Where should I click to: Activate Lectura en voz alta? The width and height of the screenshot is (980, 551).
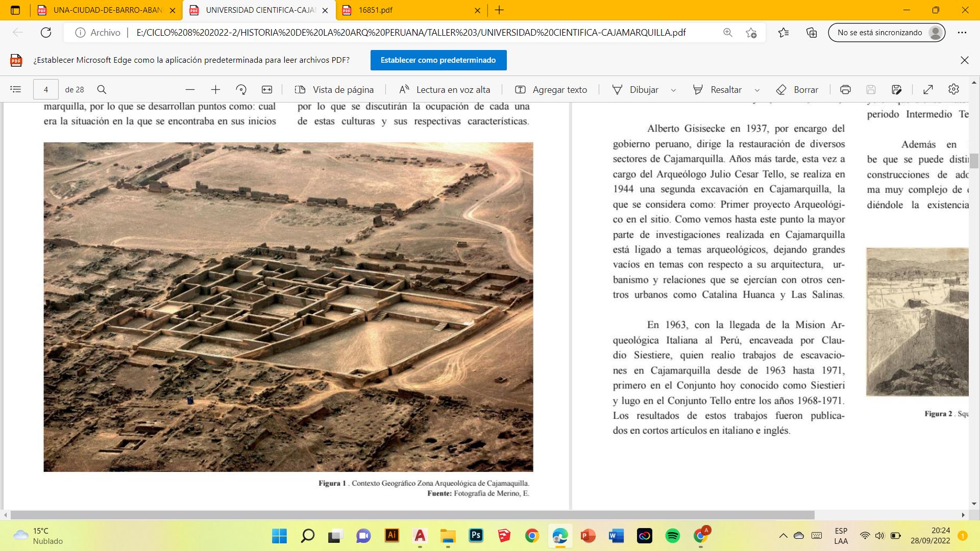(x=445, y=89)
